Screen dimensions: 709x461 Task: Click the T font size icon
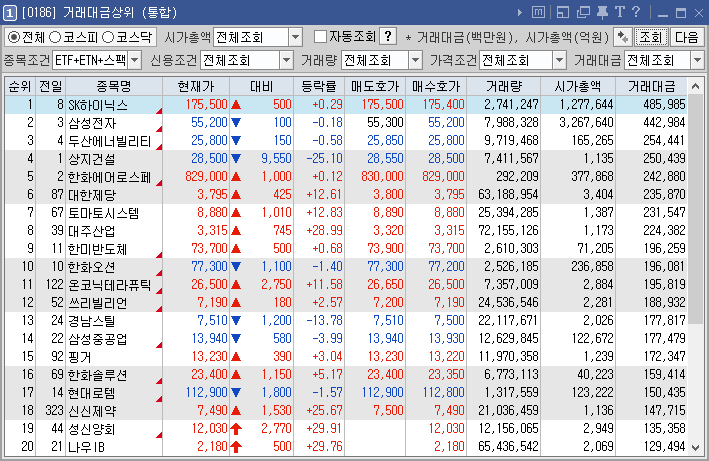(619, 12)
